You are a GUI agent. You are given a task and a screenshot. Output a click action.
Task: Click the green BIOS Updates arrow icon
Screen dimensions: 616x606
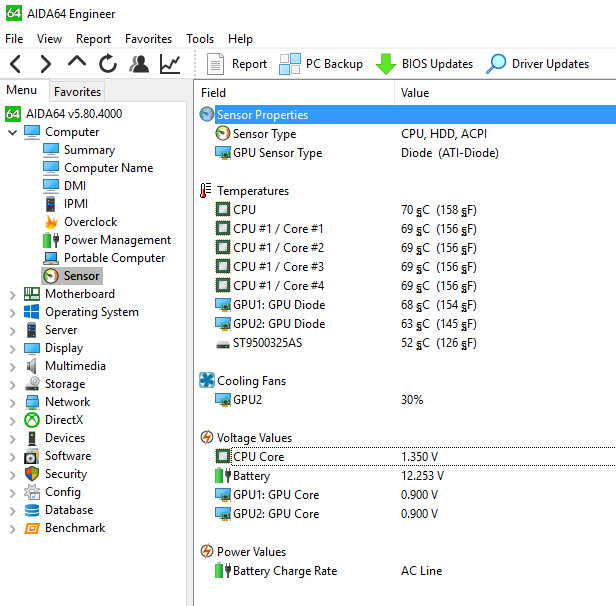386,64
